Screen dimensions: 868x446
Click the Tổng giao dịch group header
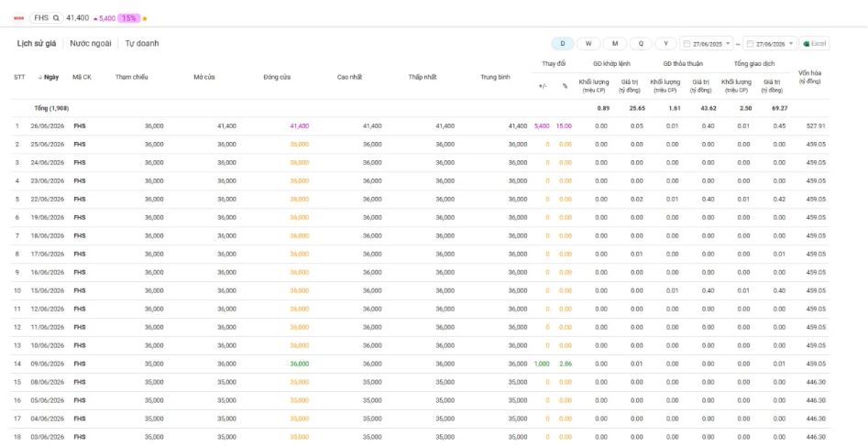pyautogui.click(x=754, y=63)
